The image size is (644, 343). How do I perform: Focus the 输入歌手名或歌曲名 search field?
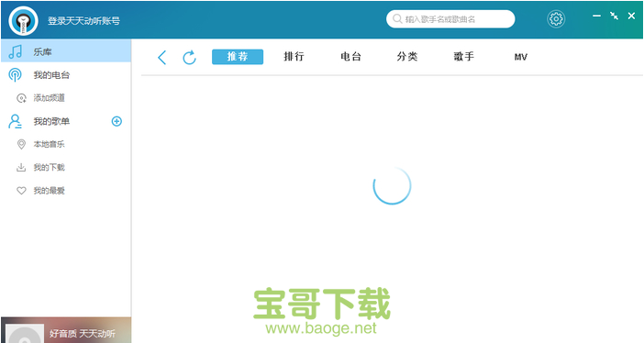click(x=450, y=19)
